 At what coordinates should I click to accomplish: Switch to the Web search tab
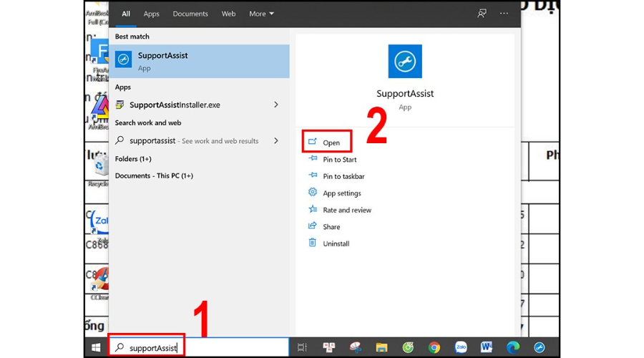[228, 14]
